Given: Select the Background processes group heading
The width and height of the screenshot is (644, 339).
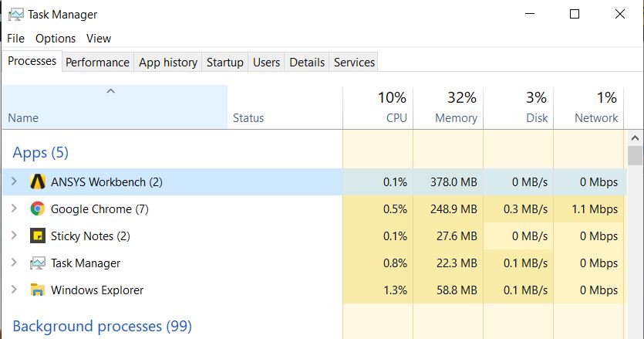Looking at the screenshot, I should [102, 327].
